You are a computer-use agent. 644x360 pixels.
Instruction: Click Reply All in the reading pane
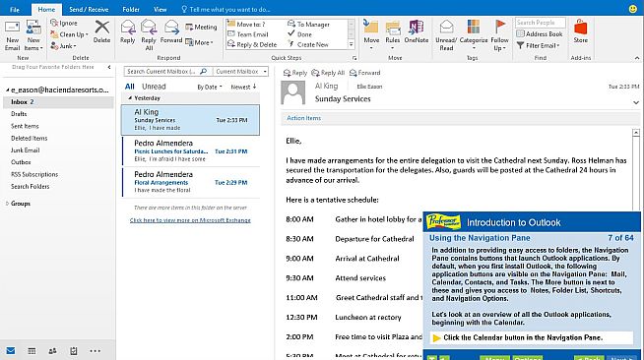(328, 73)
